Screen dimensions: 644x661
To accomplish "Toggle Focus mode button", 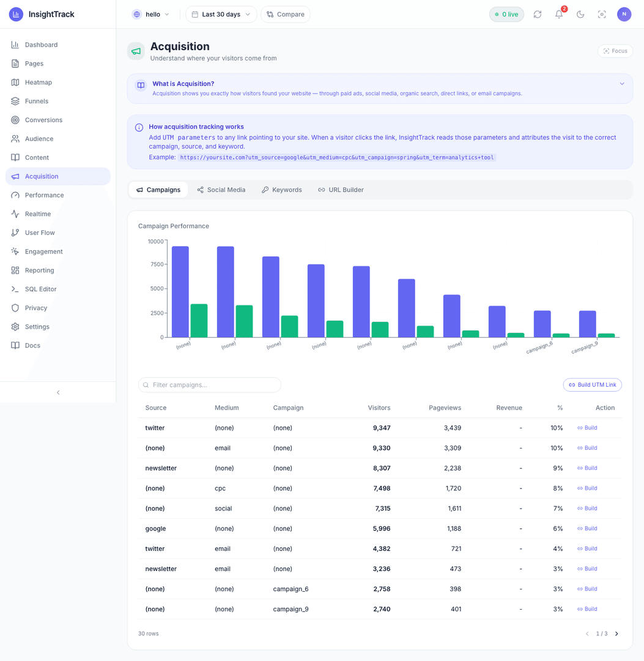I will pos(615,51).
